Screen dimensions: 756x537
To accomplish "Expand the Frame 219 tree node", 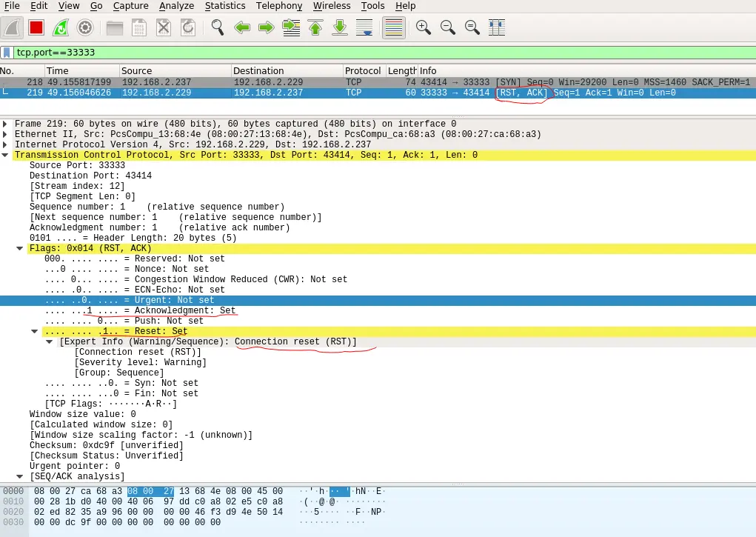I will (5, 124).
